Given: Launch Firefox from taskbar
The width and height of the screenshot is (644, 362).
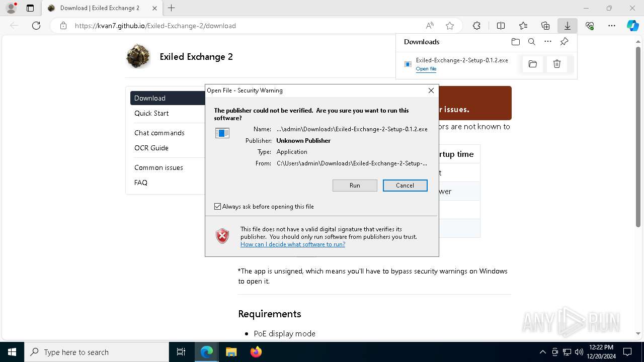Looking at the screenshot, I should point(256,352).
